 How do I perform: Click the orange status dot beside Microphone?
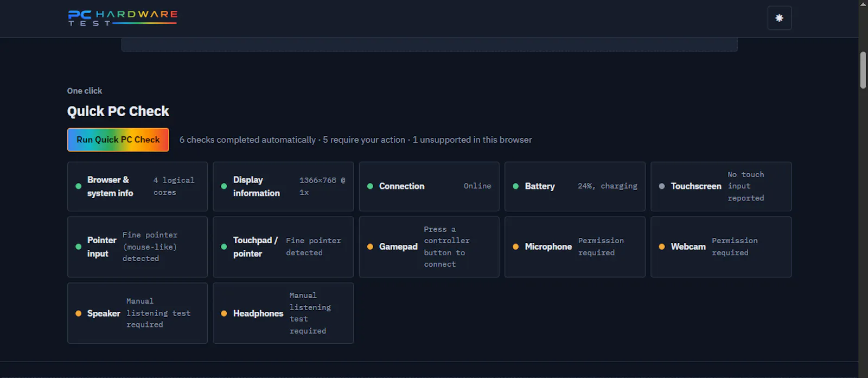[516, 247]
